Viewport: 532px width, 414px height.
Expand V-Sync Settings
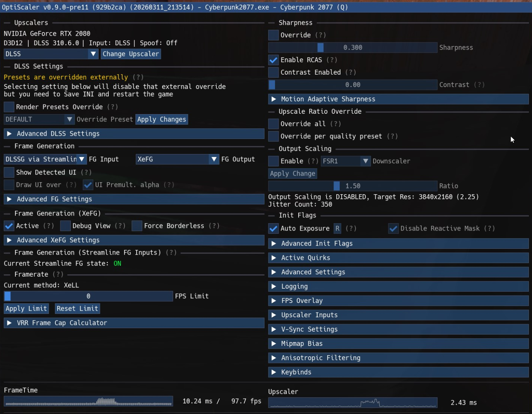pos(399,330)
